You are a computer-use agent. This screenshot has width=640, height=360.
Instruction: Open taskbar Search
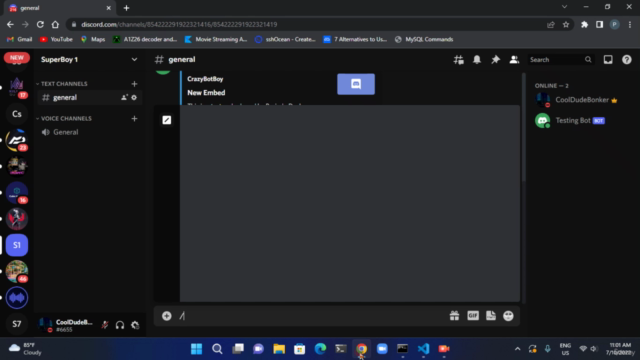(217, 349)
